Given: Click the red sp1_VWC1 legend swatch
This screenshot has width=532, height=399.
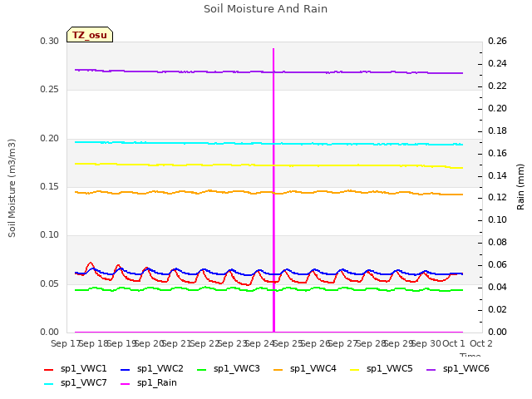Looking at the screenshot, I should click(49, 370).
